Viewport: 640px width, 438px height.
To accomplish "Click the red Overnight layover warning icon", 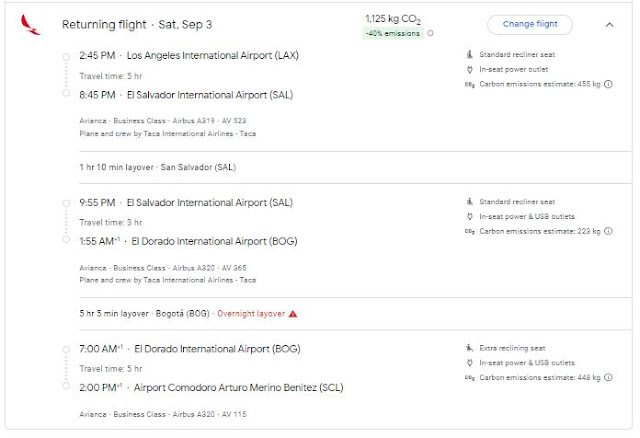I will pyautogui.click(x=293, y=313).
